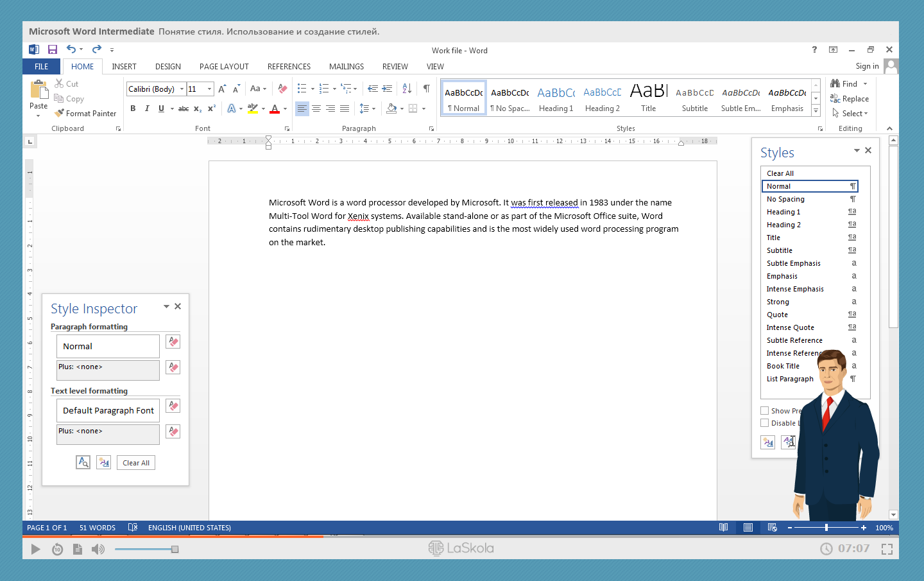924x581 pixels.
Task: Open Reveal Formatting in the Style Inspector
Action: (83, 462)
